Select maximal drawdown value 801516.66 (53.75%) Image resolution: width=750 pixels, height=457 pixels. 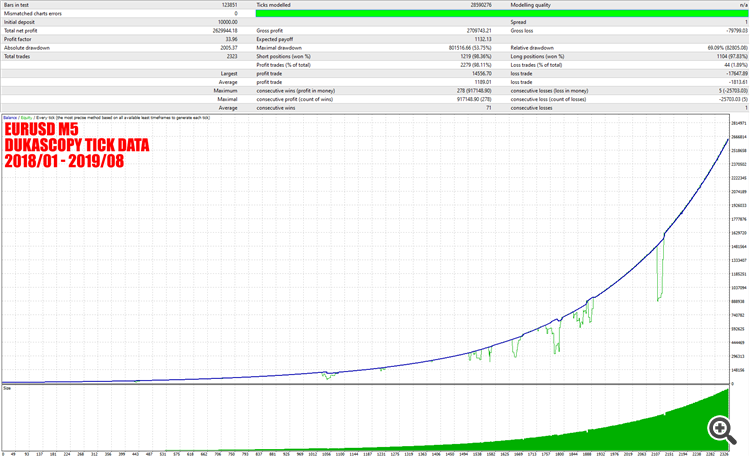[x=470, y=48]
